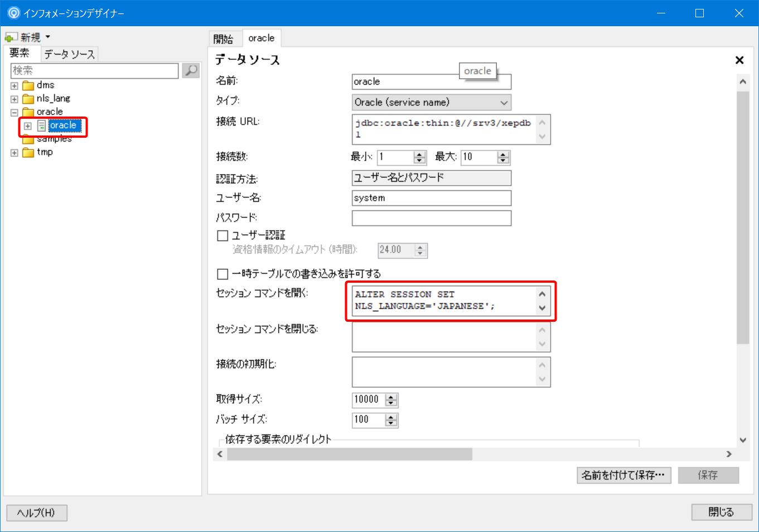759x532 pixels.
Task: Select the oracle editor tab
Action: [x=262, y=38]
